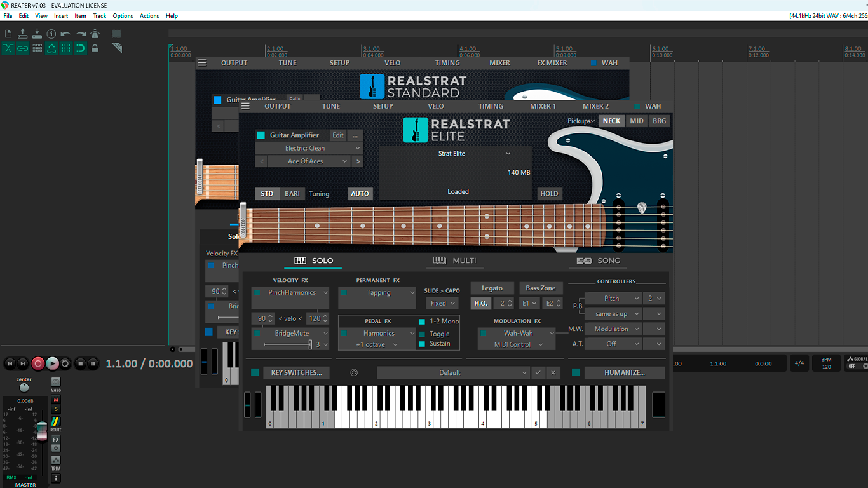Toggle the locking padlock icon
This screenshot has height=488, width=868.
[x=95, y=48]
